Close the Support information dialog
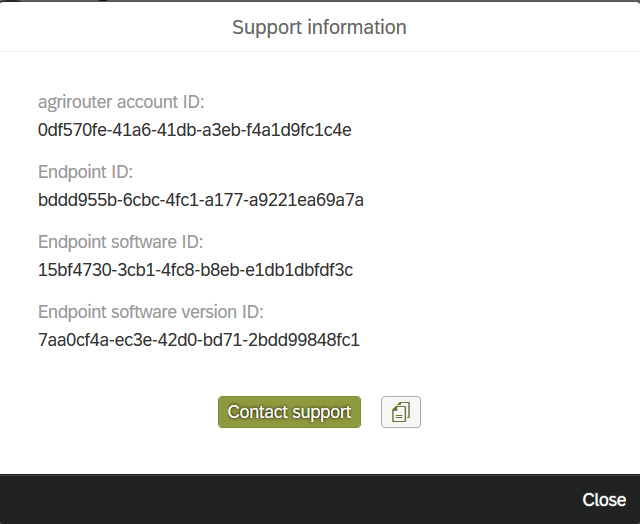The width and height of the screenshot is (640, 524). (x=604, y=499)
